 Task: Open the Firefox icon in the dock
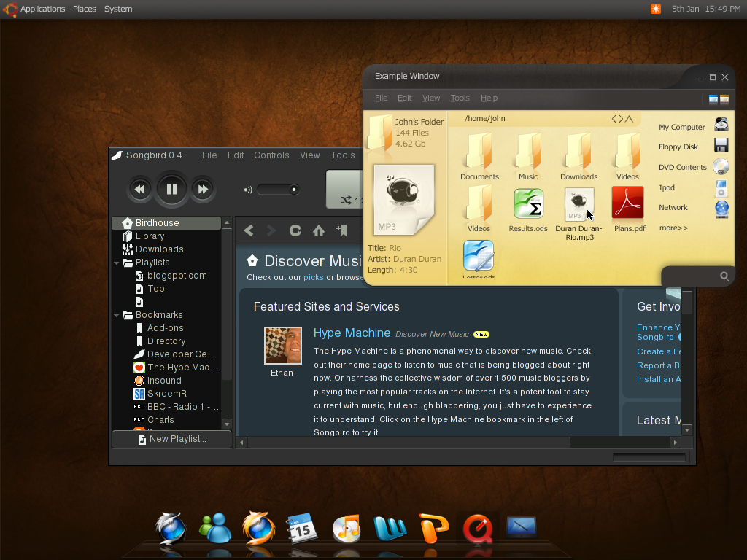[258, 528]
